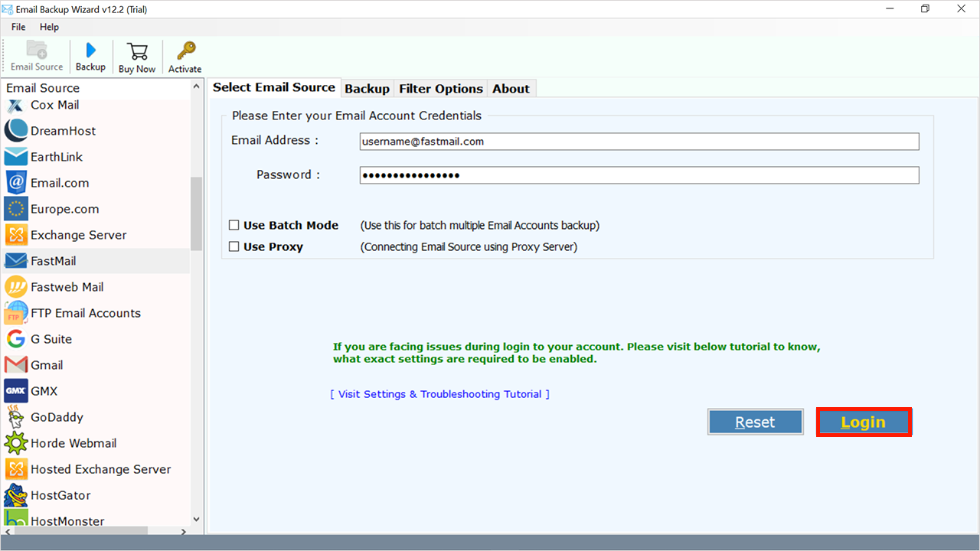Click the Activate key icon
Viewport: 980px width, 551px height.
185,51
